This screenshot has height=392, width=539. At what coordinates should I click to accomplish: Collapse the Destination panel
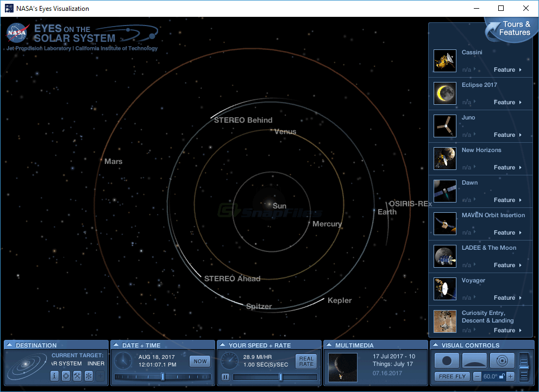[10, 345]
